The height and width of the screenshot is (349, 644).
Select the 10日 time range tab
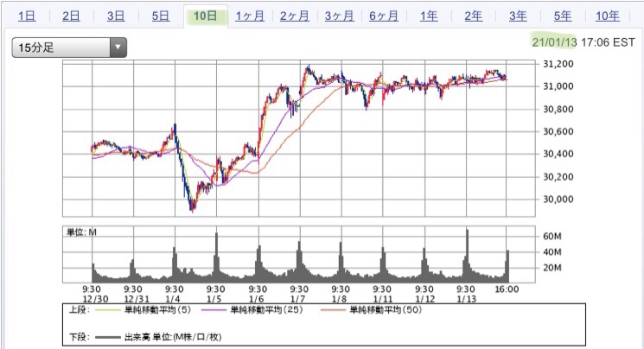click(x=206, y=16)
